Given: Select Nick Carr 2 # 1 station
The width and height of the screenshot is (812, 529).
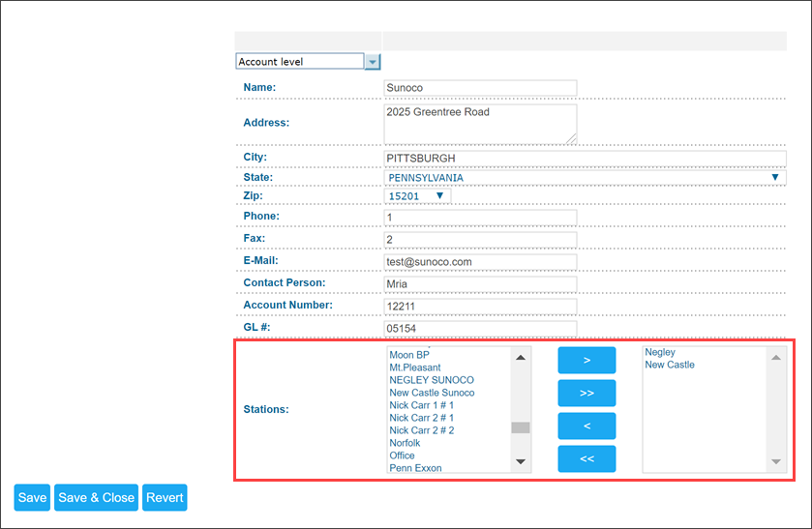Looking at the screenshot, I should tap(422, 418).
